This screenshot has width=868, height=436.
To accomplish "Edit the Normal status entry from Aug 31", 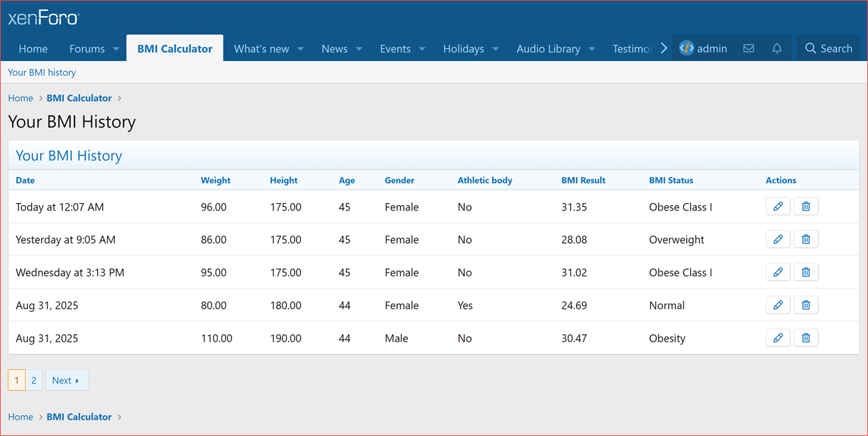I will (778, 304).
